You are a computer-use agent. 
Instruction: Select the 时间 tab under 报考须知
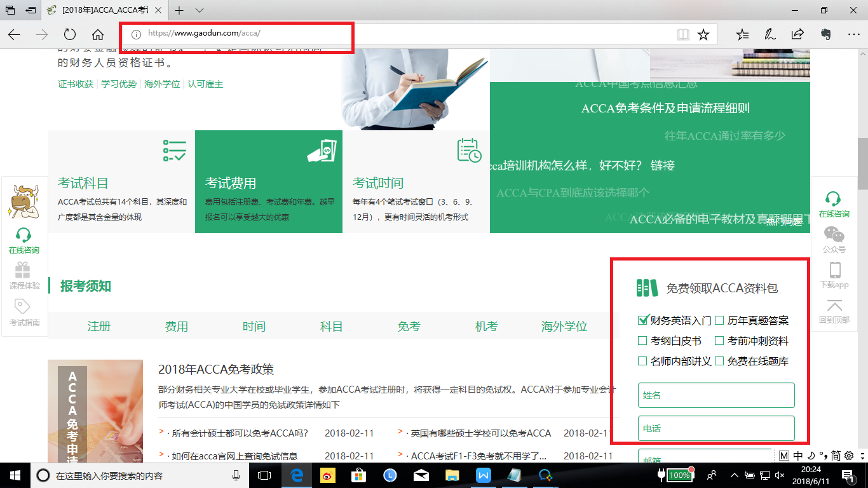(x=254, y=327)
